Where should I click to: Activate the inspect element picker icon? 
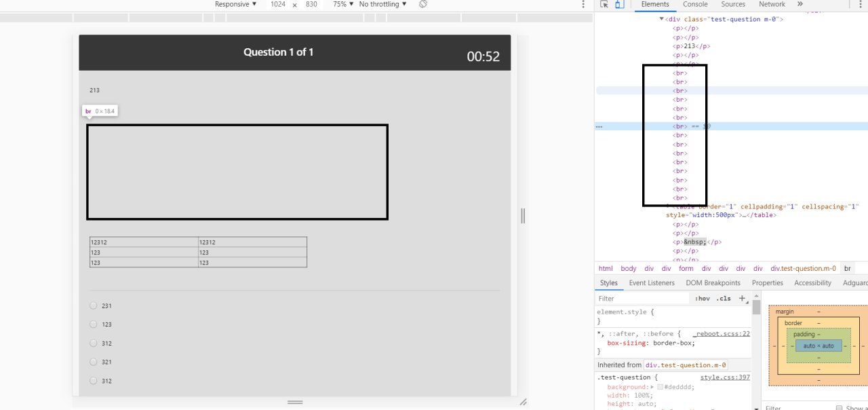point(604,4)
